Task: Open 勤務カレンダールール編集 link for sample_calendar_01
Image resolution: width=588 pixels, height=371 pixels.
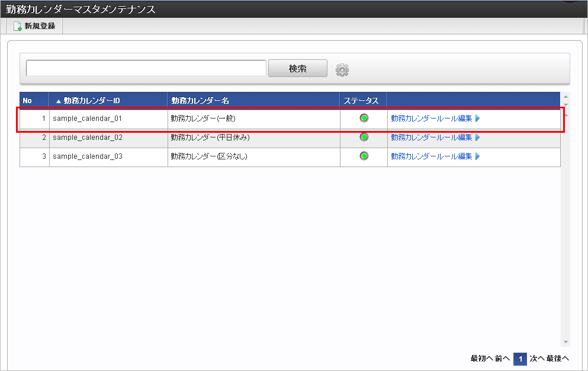Action: click(435, 119)
